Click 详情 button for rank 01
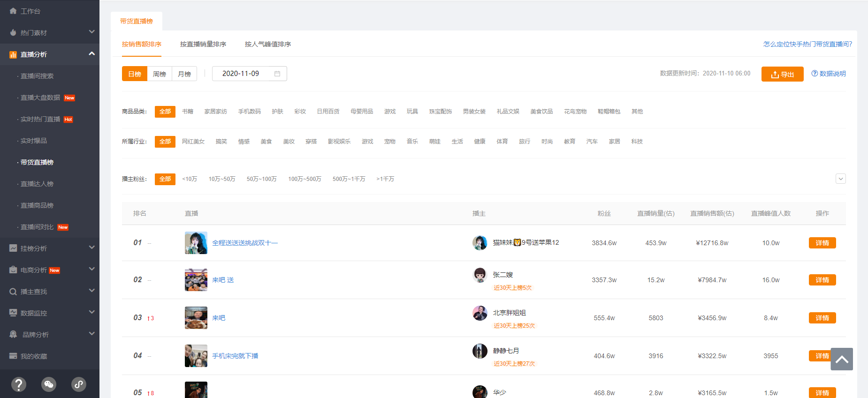868x398 pixels. [822, 243]
